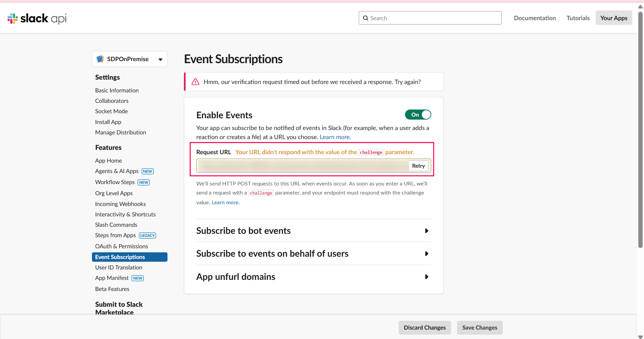Click the Slack API logo
This screenshot has width=644, height=339.
coord(37,18)
